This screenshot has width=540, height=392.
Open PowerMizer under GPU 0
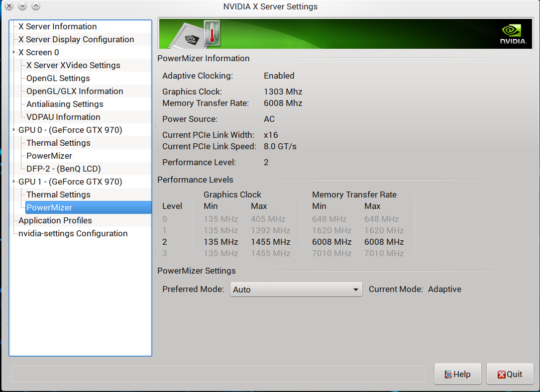(x=49, y=156)
